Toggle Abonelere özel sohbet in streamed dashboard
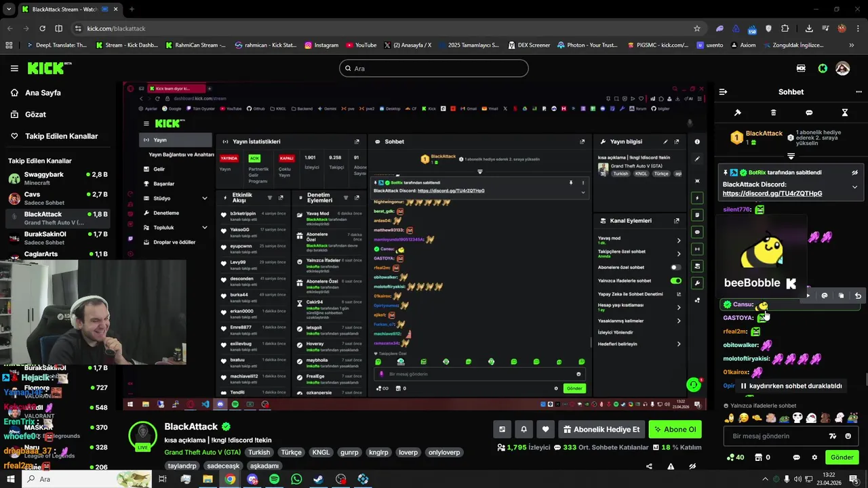The width and height of the screenshot is (868, 488). click(675, 267)
